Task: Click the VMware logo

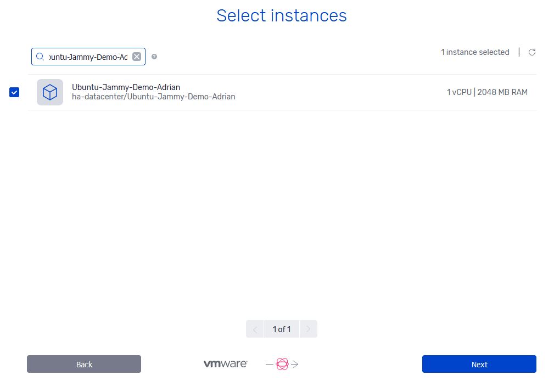Action: click(x=226, y=364)
